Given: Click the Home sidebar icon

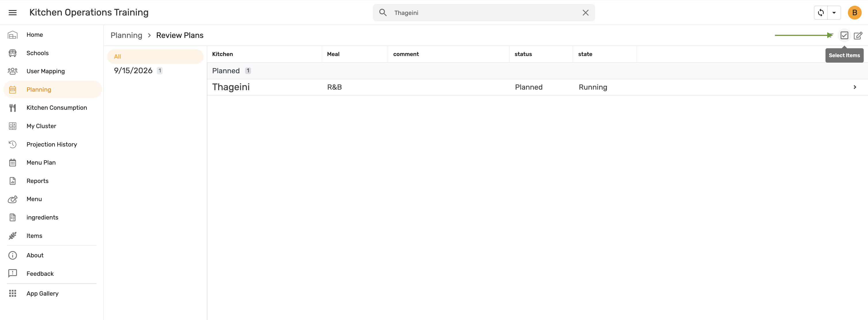Looking at the screenshot, I should tap(12, 35).
